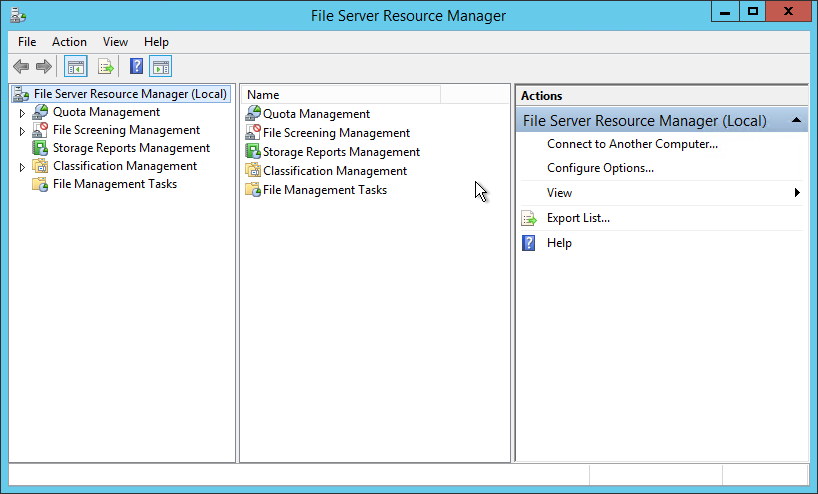Screen dimensions: 818x494
Task: Click the Name column header
Action: 341,95
